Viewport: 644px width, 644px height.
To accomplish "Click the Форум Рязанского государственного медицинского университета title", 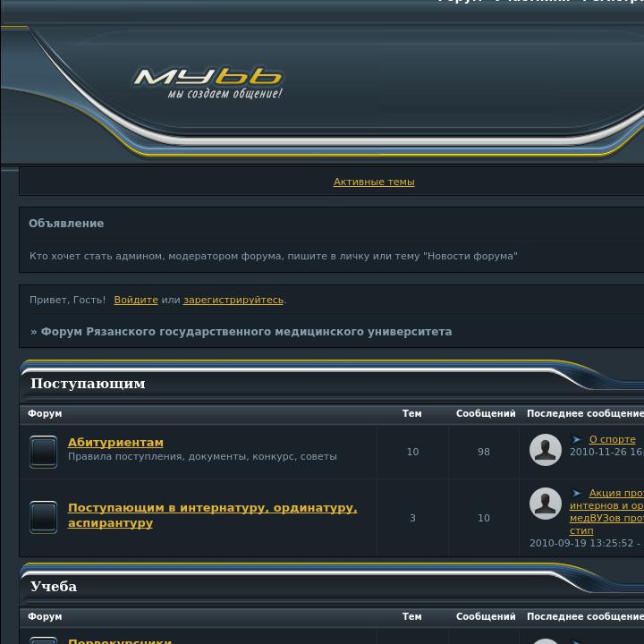I will (x=247, y=332).
